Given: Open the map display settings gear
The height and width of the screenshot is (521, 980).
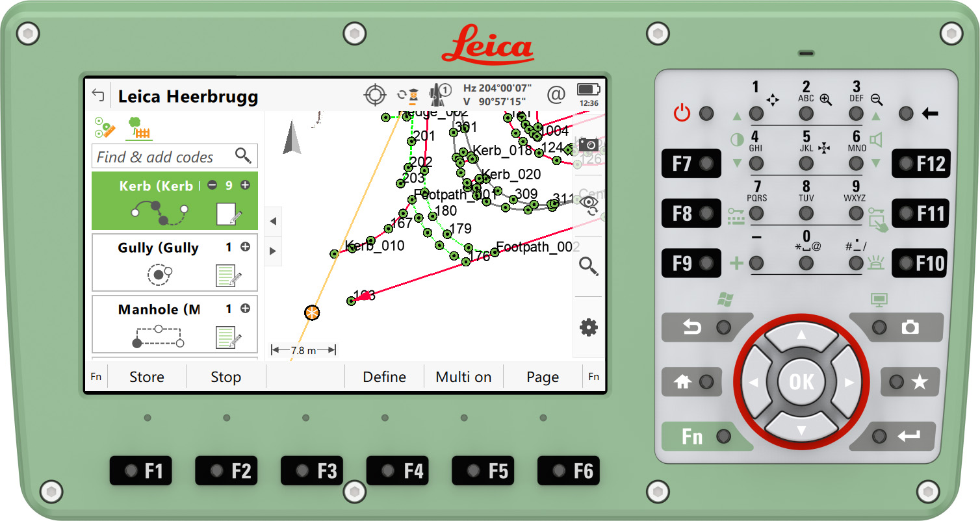Looking at the screenshot, I should pos(588,327).
